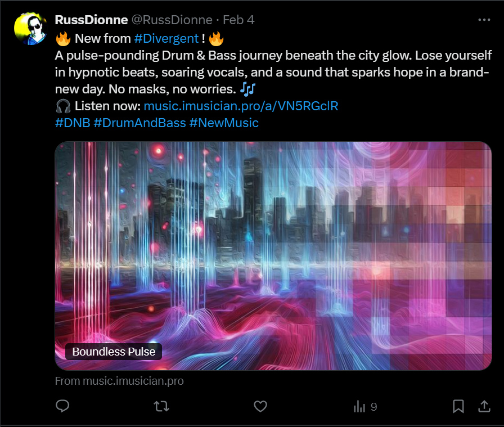Like the tweet with the heart icon

click(260, 406)
